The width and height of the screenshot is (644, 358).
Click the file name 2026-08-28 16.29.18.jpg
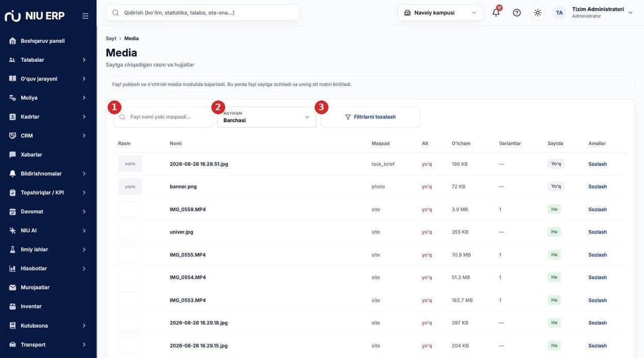tap(199, 323)
